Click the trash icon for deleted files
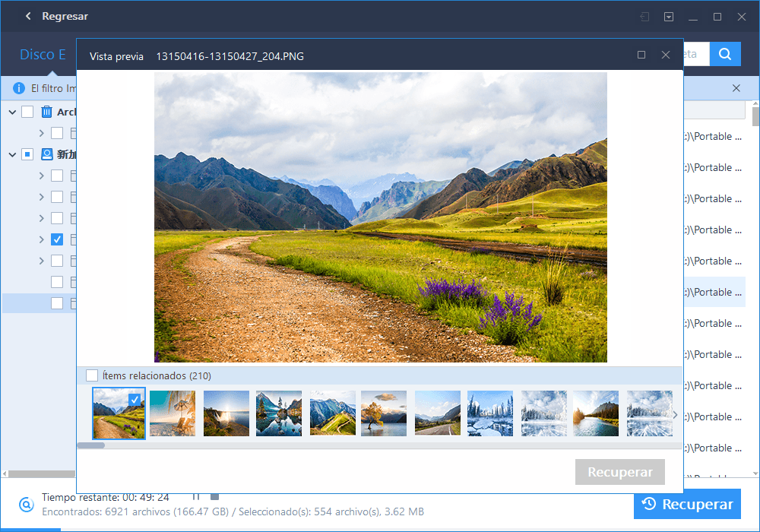This screenshot has height=532, width=760. pyautogui.click(x=45, y=112)
